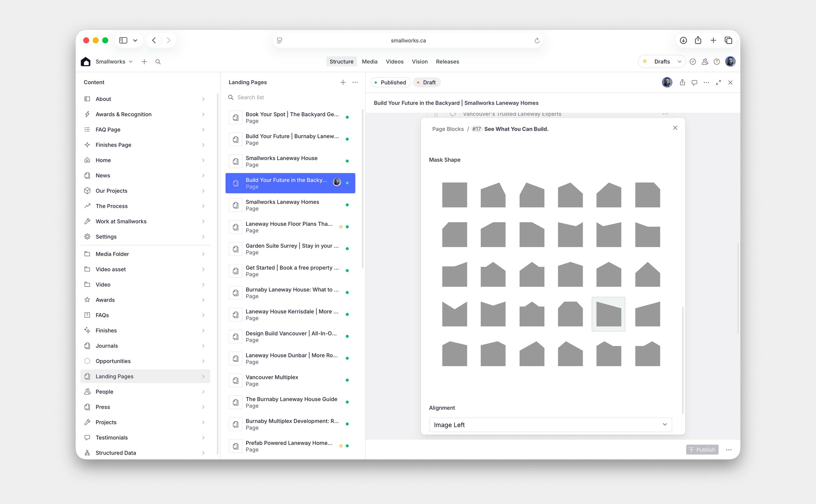Click the document share icon near avatar
Image resolution: width=816 pixels, height=504 pixels.
tap(682, 82)
